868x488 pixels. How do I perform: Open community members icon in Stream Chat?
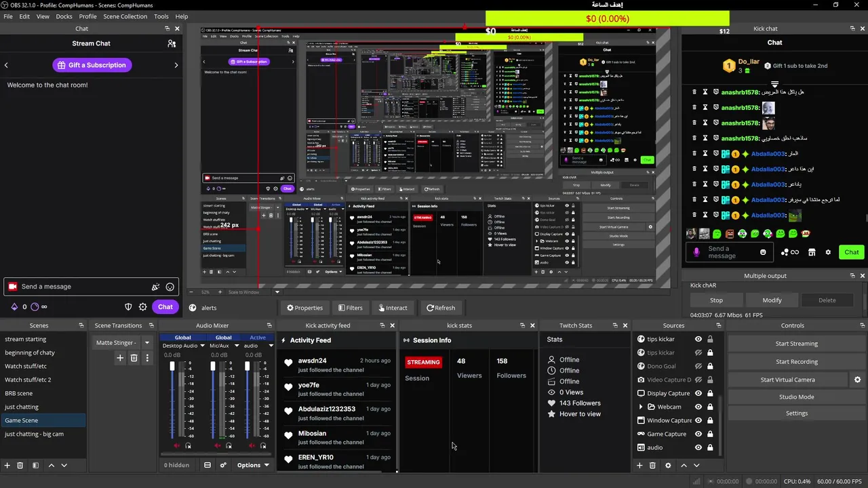coord(172,43)
